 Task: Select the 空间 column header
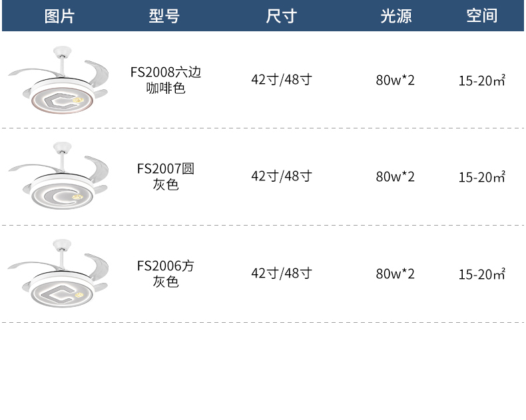tap(482, 16)
